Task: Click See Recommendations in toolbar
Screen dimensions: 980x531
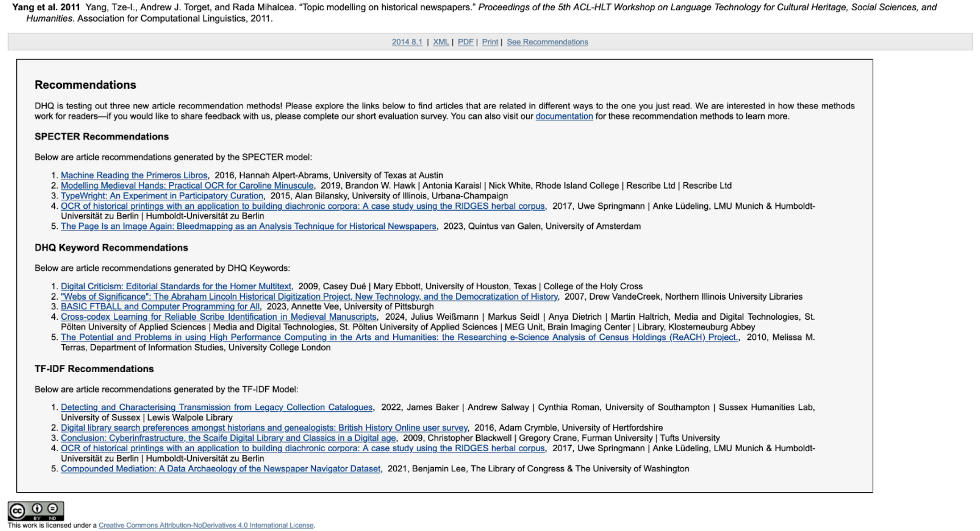Action: pyautogui.click(x=547, y=42)
